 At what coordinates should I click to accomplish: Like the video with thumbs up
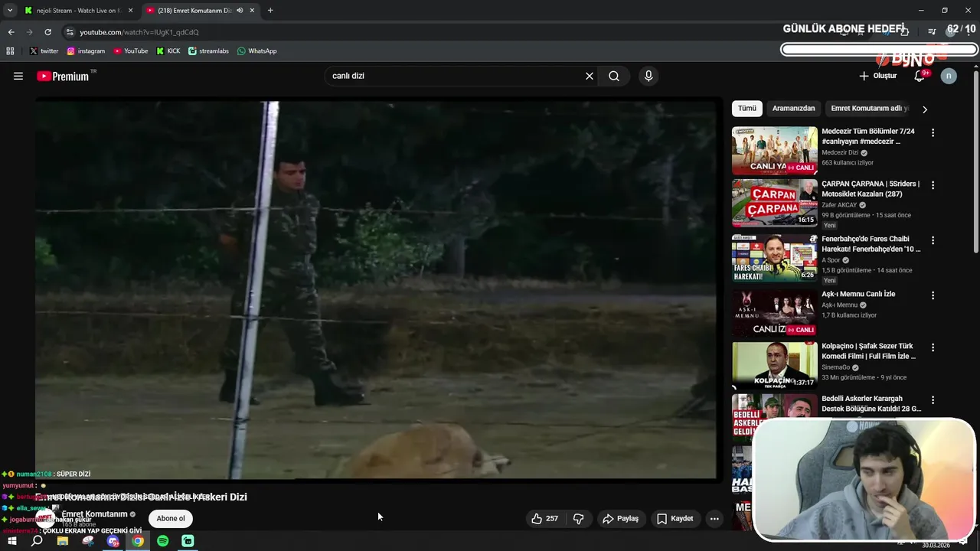click(544, 518)
